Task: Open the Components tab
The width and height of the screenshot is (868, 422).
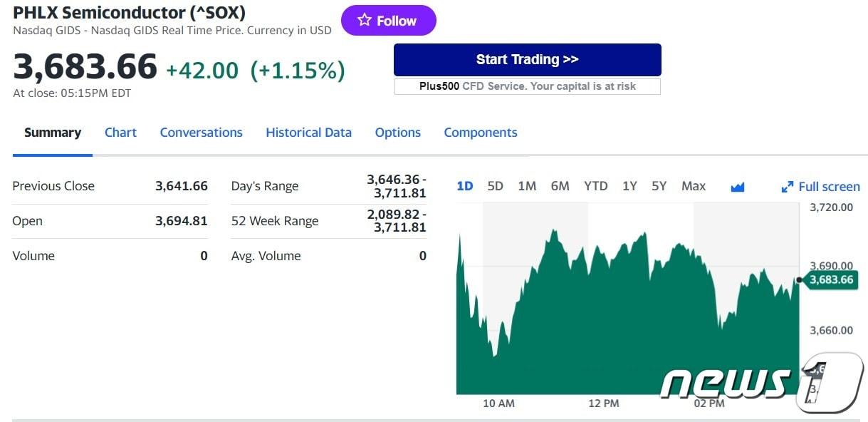Action: pos(480,133)
